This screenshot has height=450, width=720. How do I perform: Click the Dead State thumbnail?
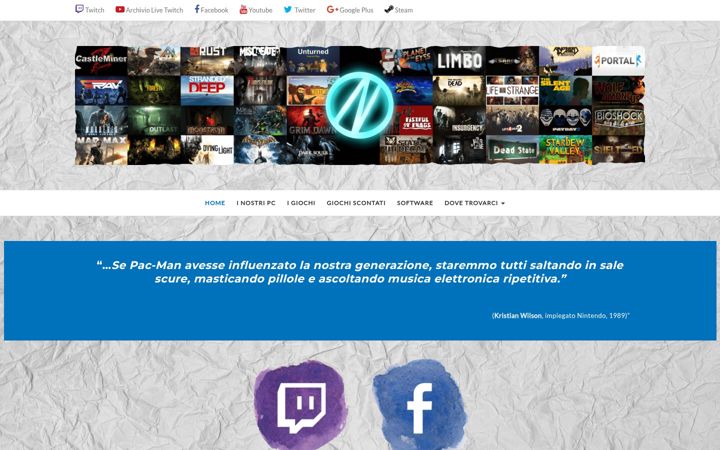pyautogui.click(x=512, y=150)
